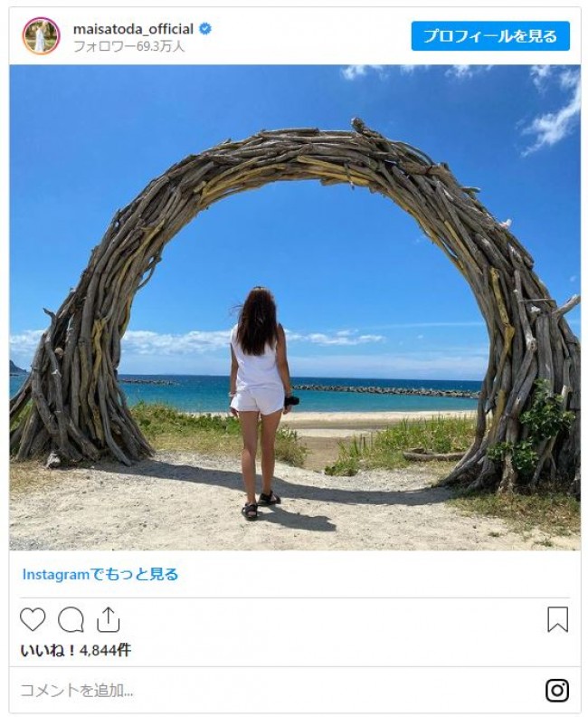The image size is (588, 717).
Task: Like the post with the heart icon
Action: pos(33,619)
